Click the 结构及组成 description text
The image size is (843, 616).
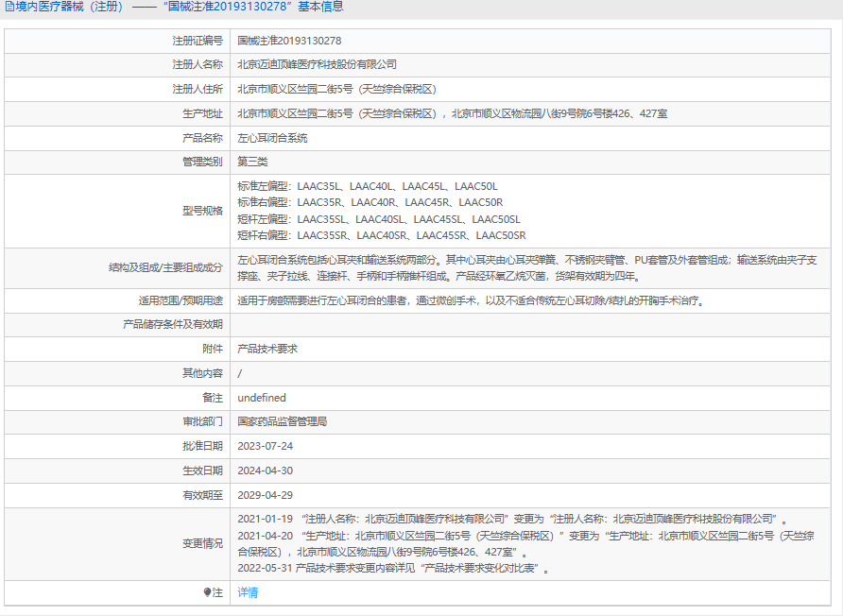pos(527,268)
